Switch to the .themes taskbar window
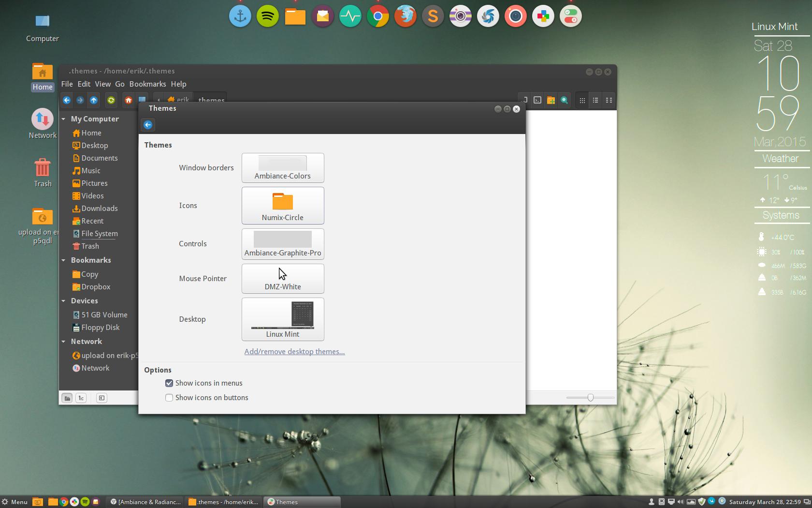 [224, 502]
